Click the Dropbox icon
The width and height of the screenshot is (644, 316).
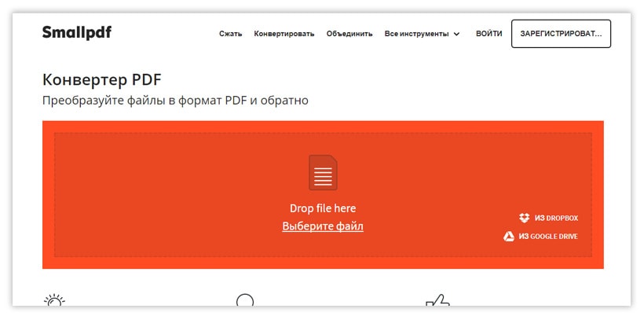(x=525, y=218)
